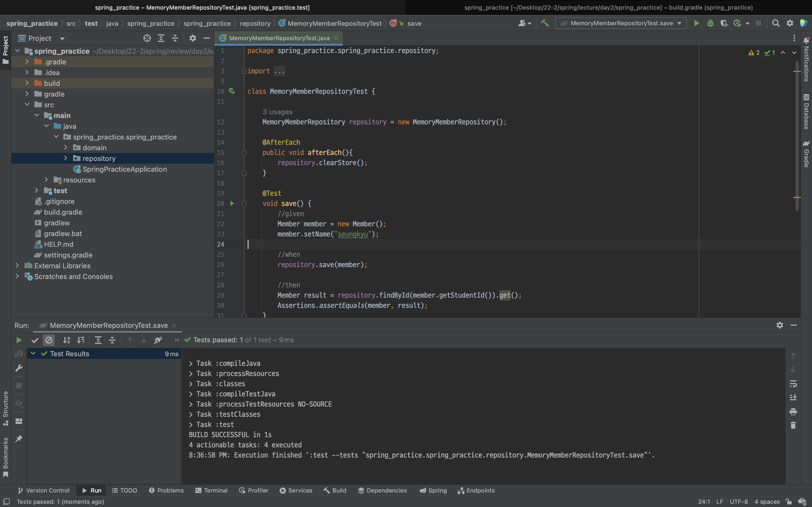Toggle soft-wrap in console output
Viewport: 812px width, 507px height.
[x=793, y=383]
